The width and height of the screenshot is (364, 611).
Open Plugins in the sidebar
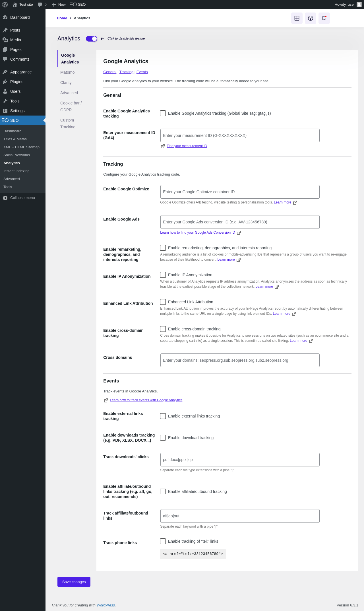click(x=23, y=82)
